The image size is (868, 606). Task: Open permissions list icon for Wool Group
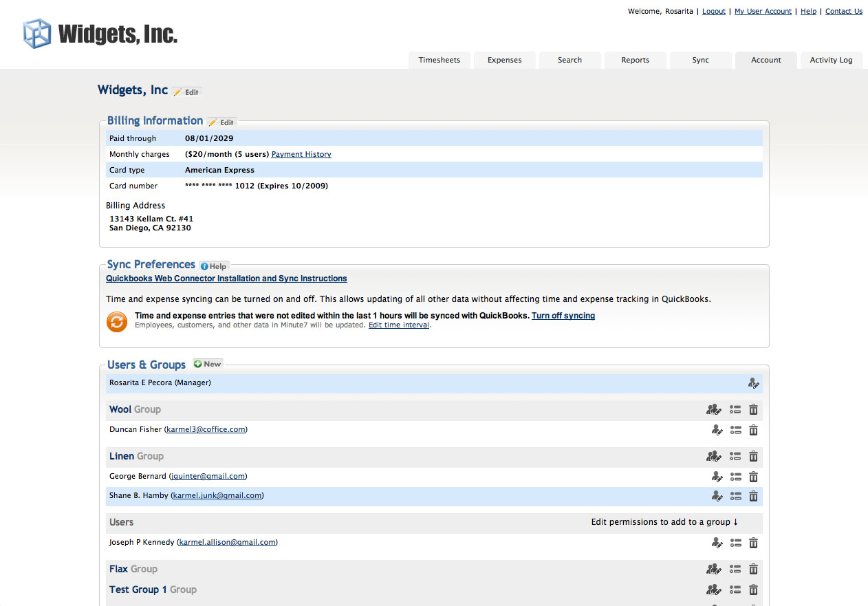point(735,409)
